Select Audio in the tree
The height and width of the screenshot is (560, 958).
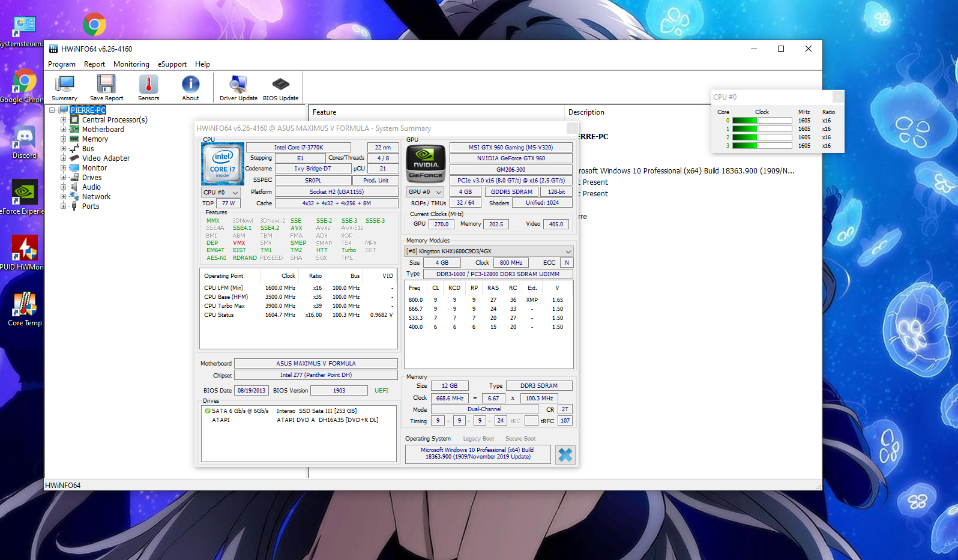pyautogui.click(x=91, y=187)
